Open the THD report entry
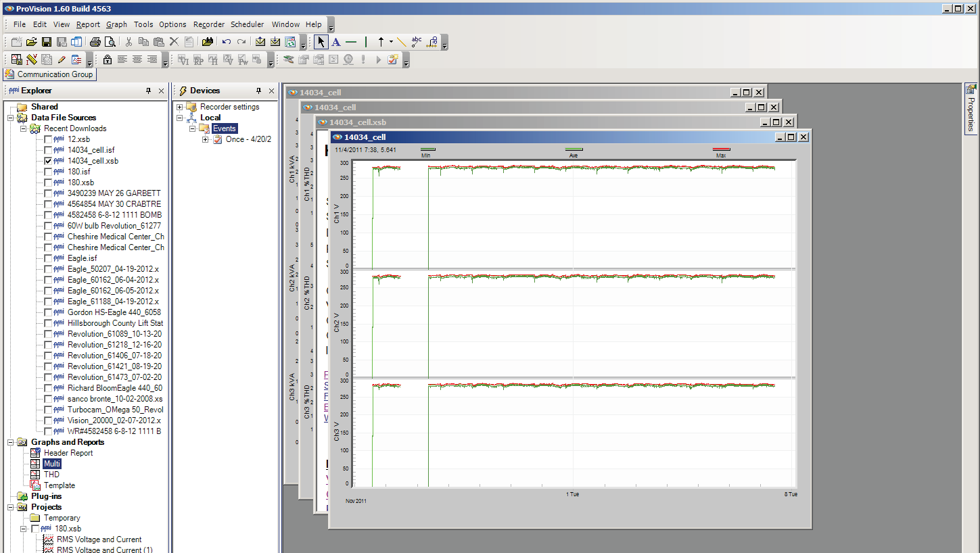The image size is (980, 553). coord(52,475)
